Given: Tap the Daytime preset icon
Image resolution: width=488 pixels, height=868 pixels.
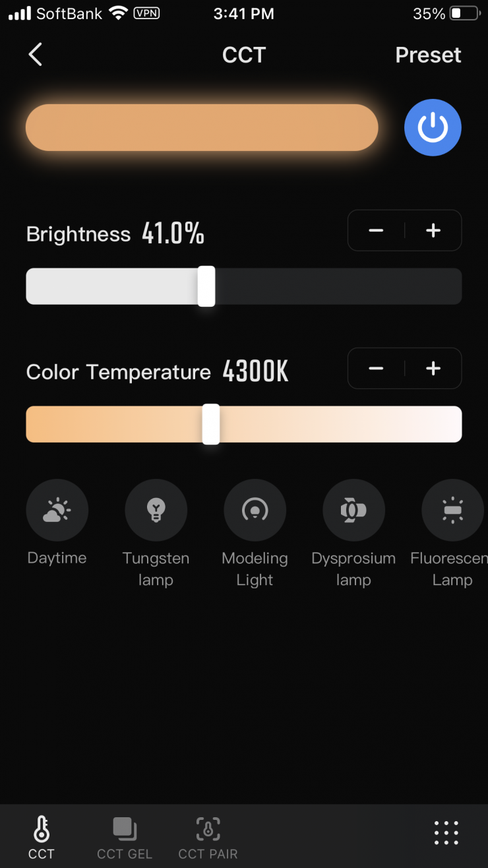Looking at the screenshot, I should (57, 510).
